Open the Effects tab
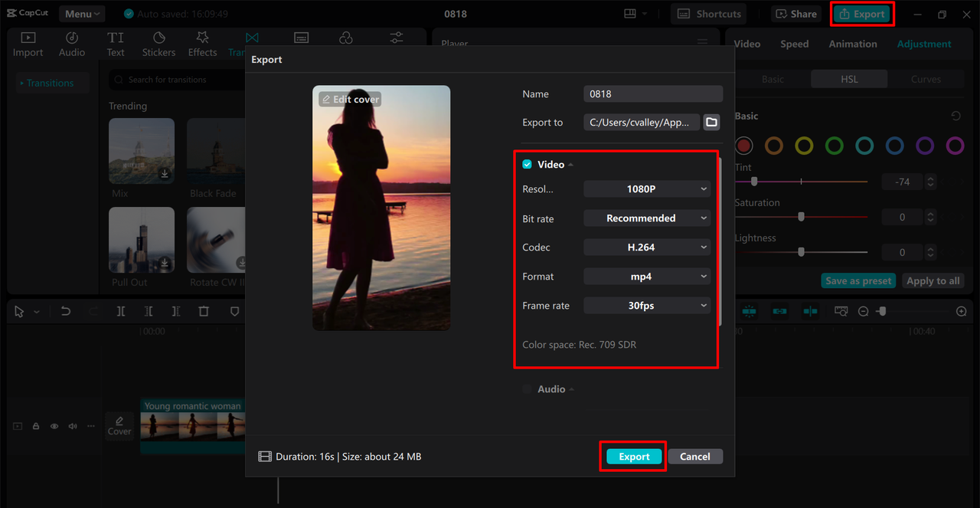This screenshot has height=508, width=980. point(202,44)
